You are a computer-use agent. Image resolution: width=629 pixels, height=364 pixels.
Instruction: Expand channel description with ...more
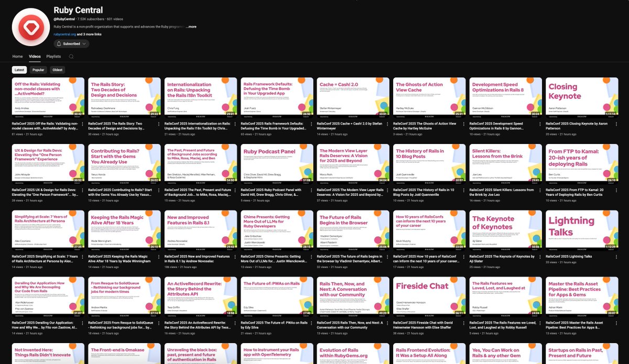point(191,27)
